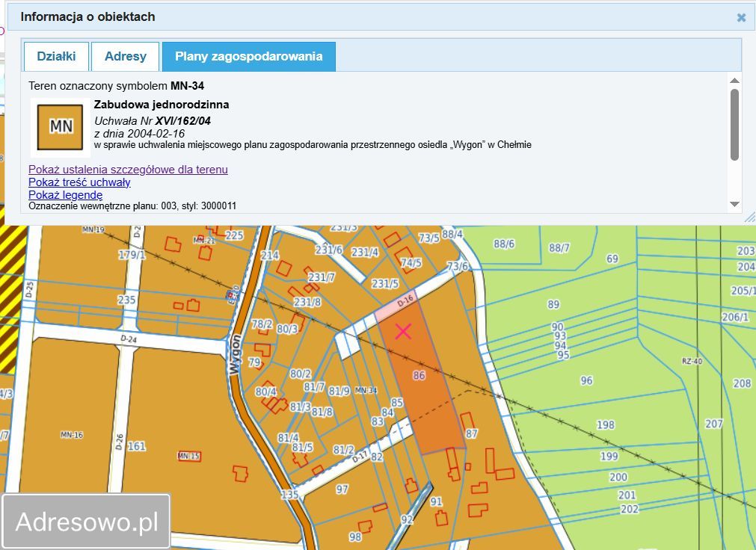756x550 pixels.
Task: Click the MN land-use symbol icon
Action: 61,127
